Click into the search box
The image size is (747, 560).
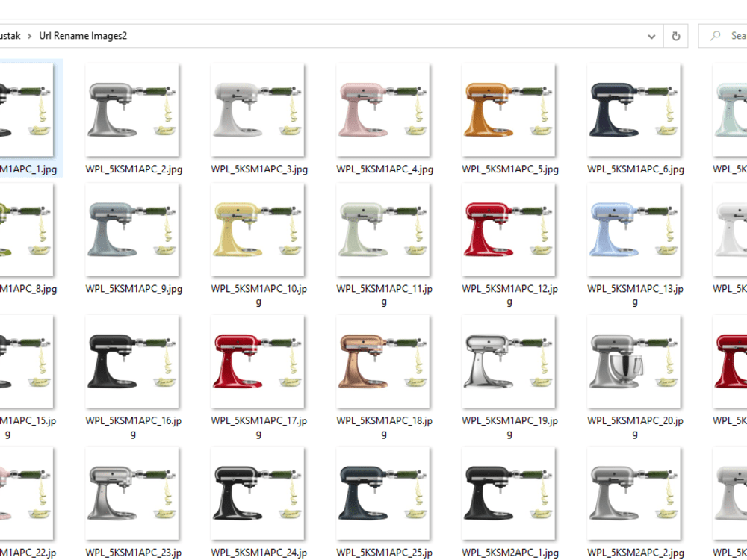722,36
